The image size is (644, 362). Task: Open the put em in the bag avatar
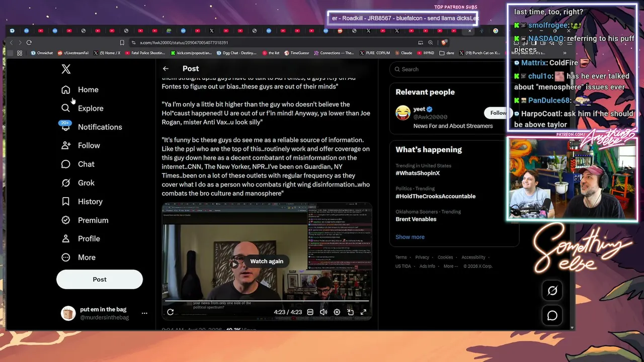68,313
